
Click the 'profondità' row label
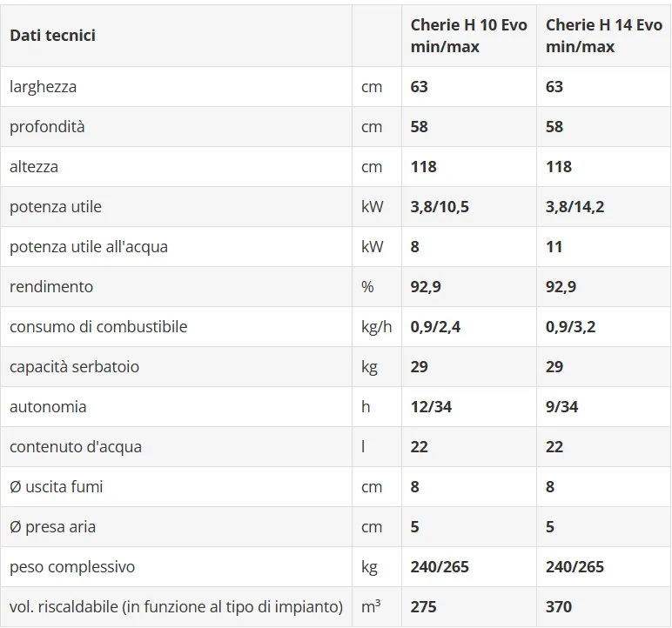47,127
